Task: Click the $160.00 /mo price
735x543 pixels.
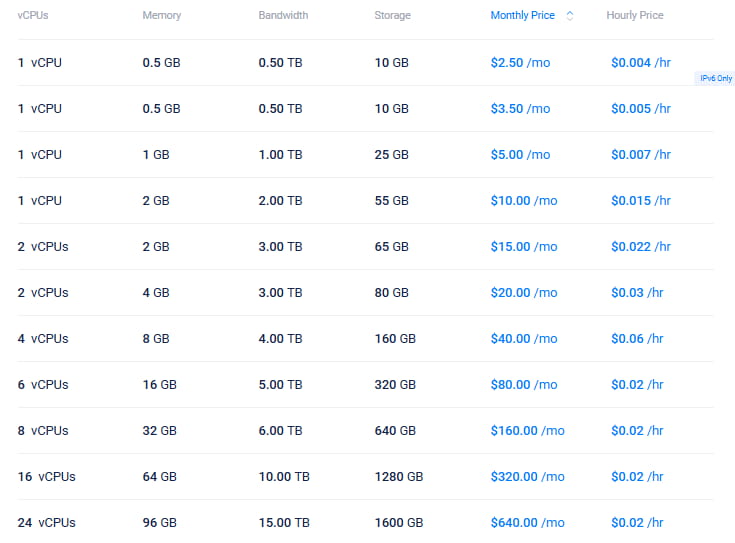Action: pos(527,431)
